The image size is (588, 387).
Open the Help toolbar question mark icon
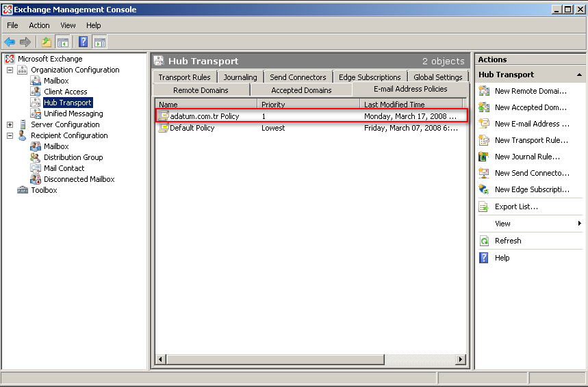pyautogui.click(x=84, y=42)
